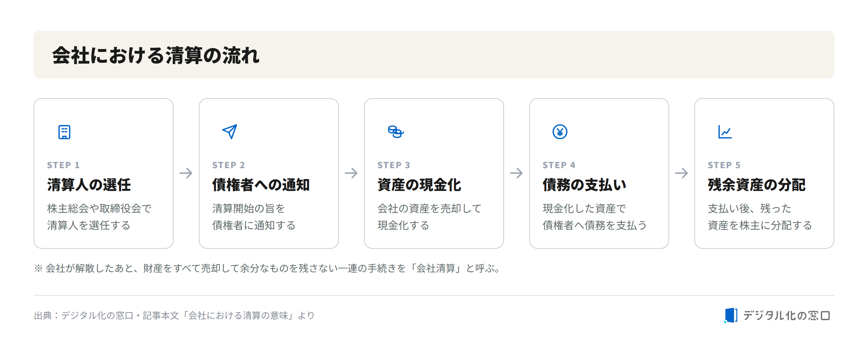Image resolution: width=868 pixels, height=356 pixels.
Task: Click the ※ footnote about 会社清算
Action: [x=268, y=268]
